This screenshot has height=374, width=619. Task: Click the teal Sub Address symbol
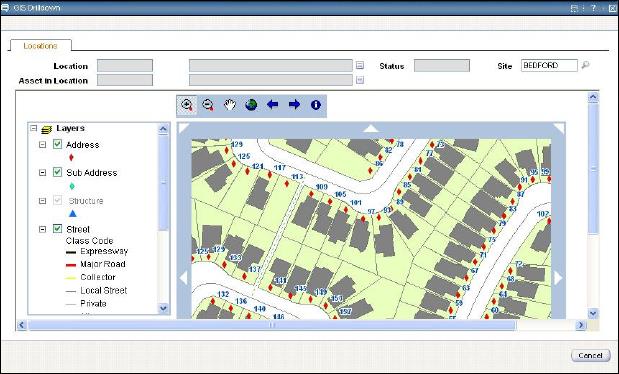[72, 186]
